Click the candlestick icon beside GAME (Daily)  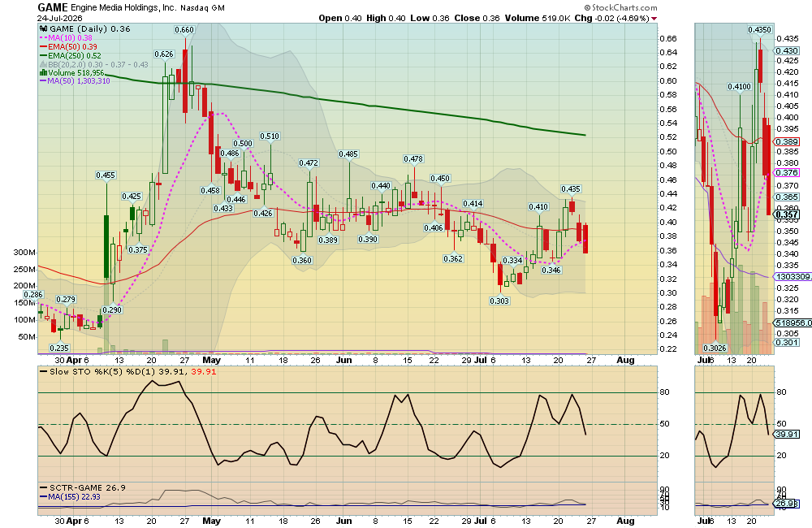pos(44,29)
